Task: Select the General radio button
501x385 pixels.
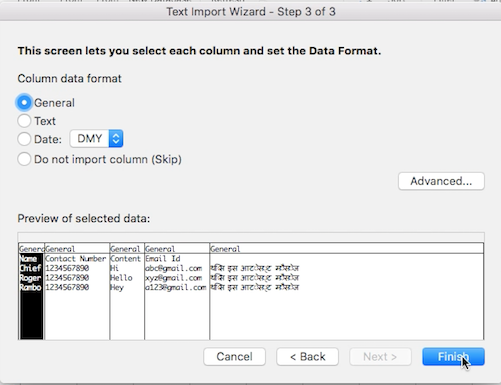Action: [x=24, y=103]
